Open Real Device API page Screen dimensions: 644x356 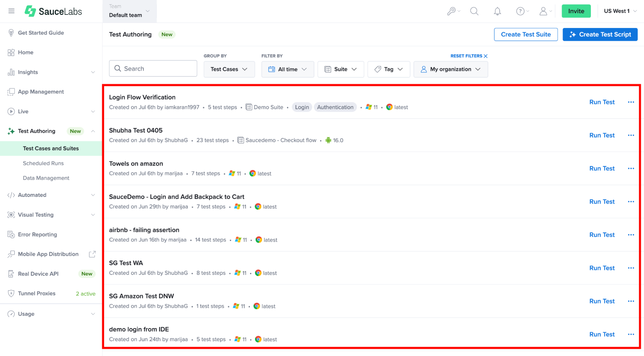[38, 274]
